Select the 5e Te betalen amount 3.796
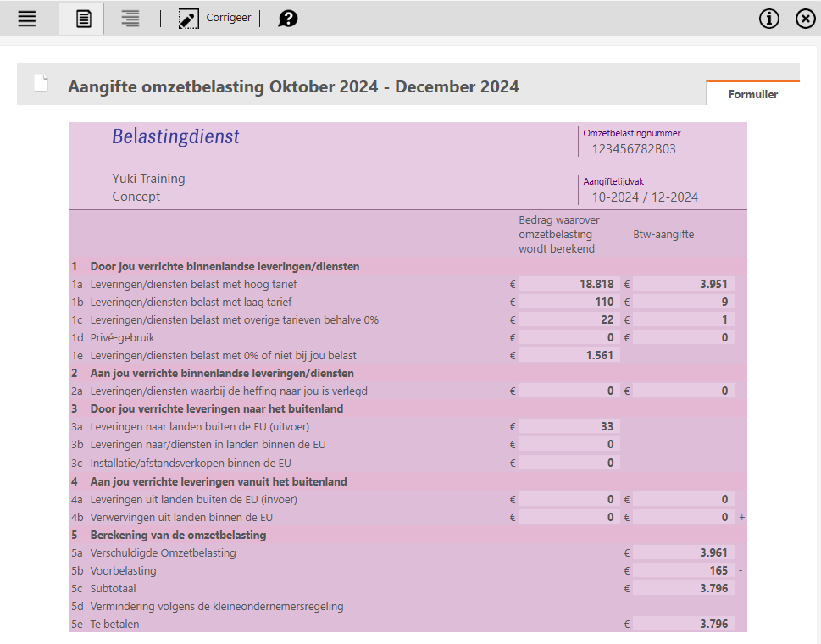This screenshot has width=821, height=644. (x=684, y=624)
